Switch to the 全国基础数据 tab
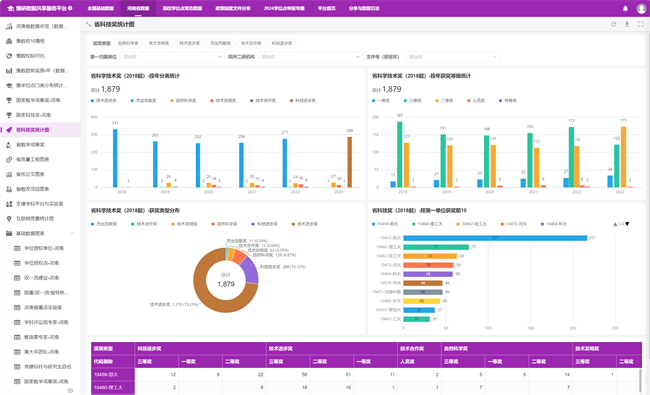Viewport: 650px width, 395px height. (101, 8)
